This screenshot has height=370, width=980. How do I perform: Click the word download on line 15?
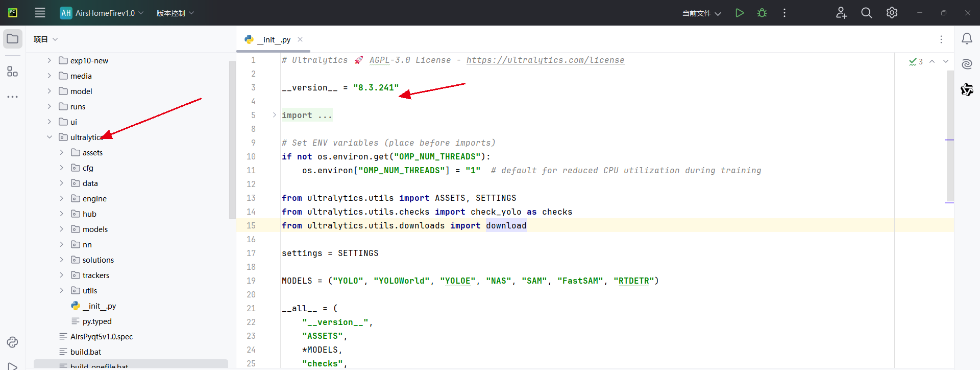coord(506,225)
